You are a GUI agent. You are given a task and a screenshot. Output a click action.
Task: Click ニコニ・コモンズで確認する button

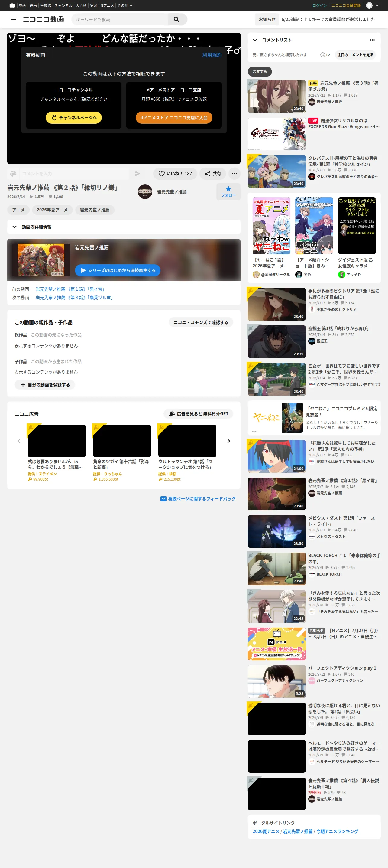(x=201, y=322)
